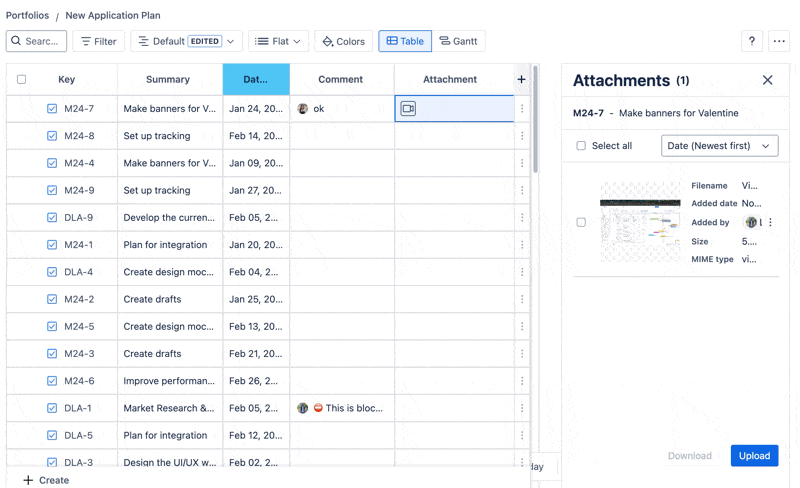This screenshot has width=800, height=488.
Task: Toggle the header select-all rows checkbox
Action: coord(22,79)
